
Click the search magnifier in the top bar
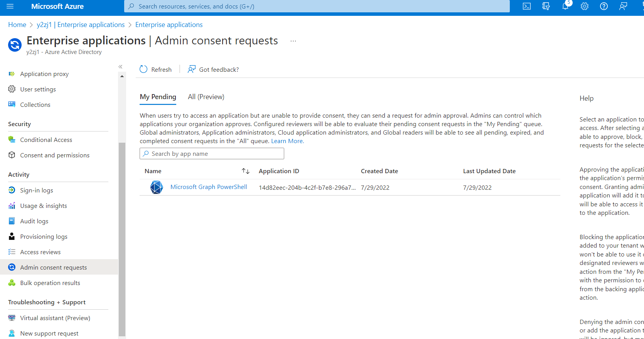[131, 6]
